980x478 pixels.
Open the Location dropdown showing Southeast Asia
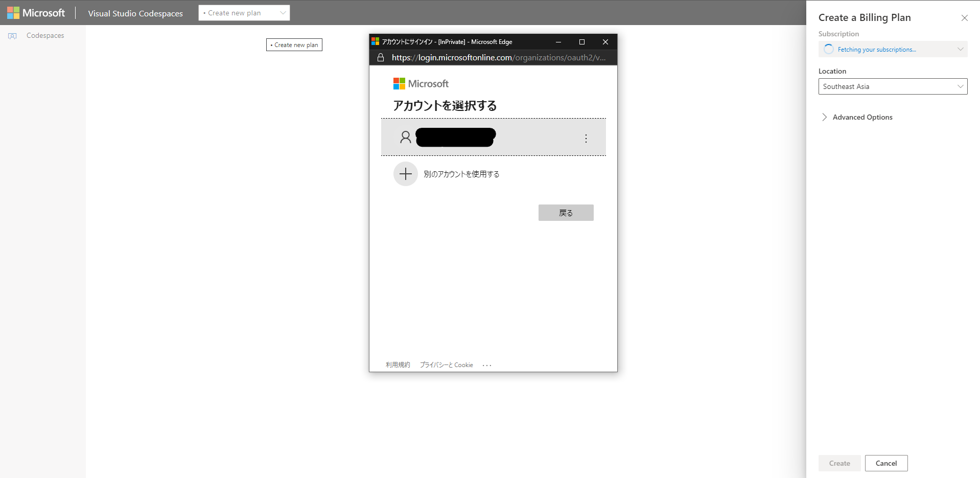[893, 86]
